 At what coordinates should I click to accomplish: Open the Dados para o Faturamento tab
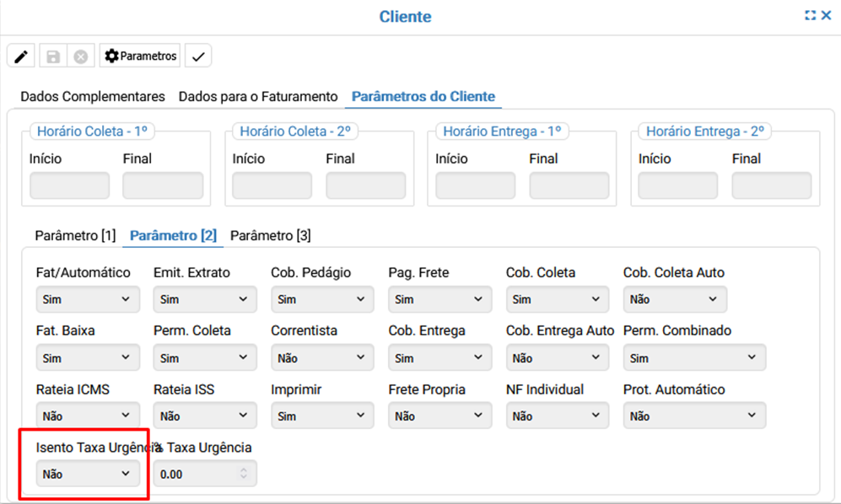[257, 97]
